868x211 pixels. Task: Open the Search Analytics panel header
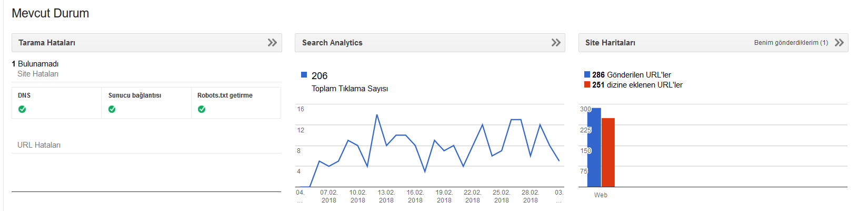(430, 43)
